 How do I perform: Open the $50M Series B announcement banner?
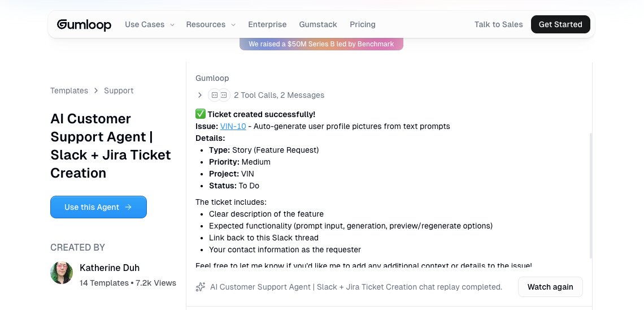pyautogui.click(x=321, y=44)
